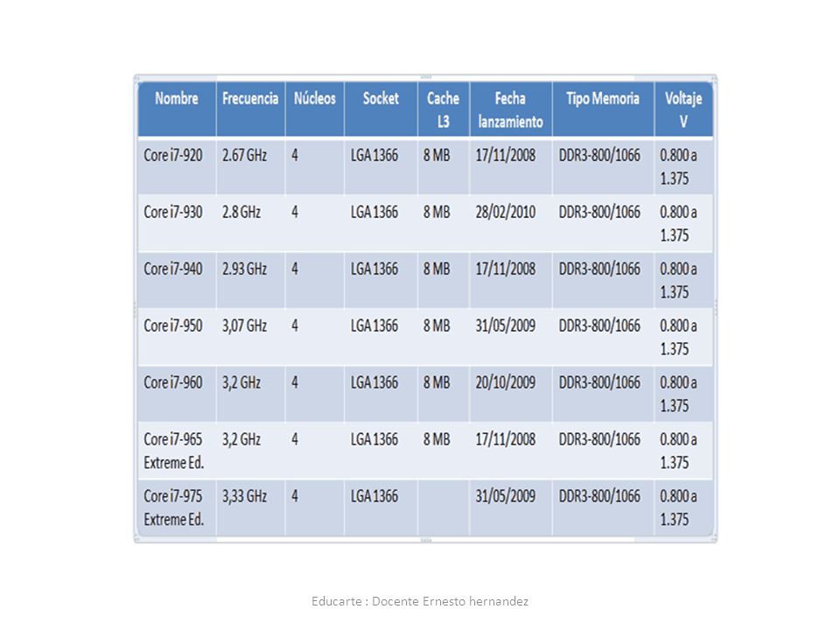
Task: Click Core i7-975 Extreme Ed. cell
Action: pyautogui.click(x=177, y=507)
